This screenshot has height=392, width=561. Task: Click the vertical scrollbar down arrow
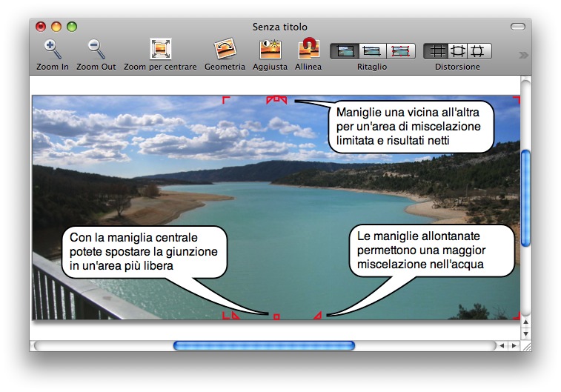(525, 333)
